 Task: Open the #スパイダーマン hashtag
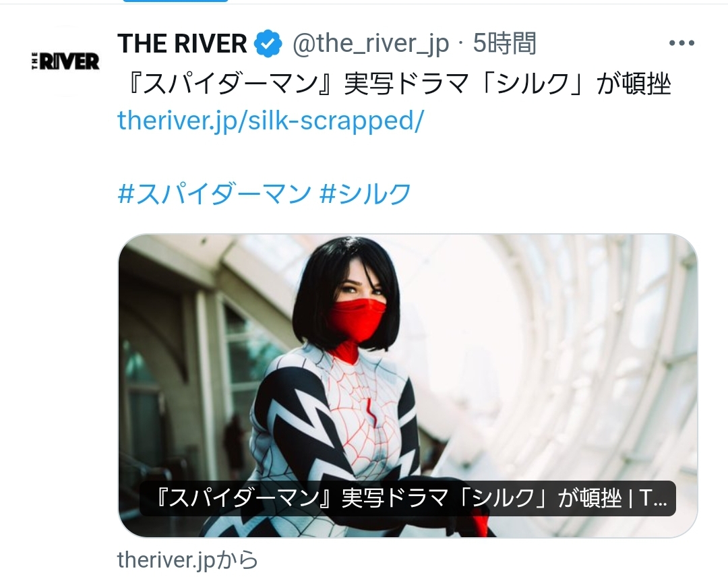[214, 193]
